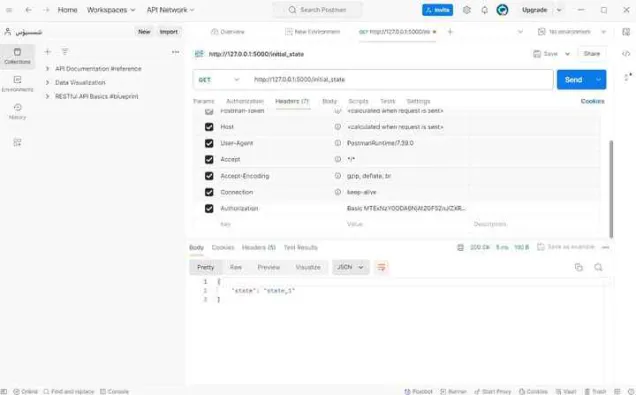Switch to the Authorization tab

(x=245, y=101)
